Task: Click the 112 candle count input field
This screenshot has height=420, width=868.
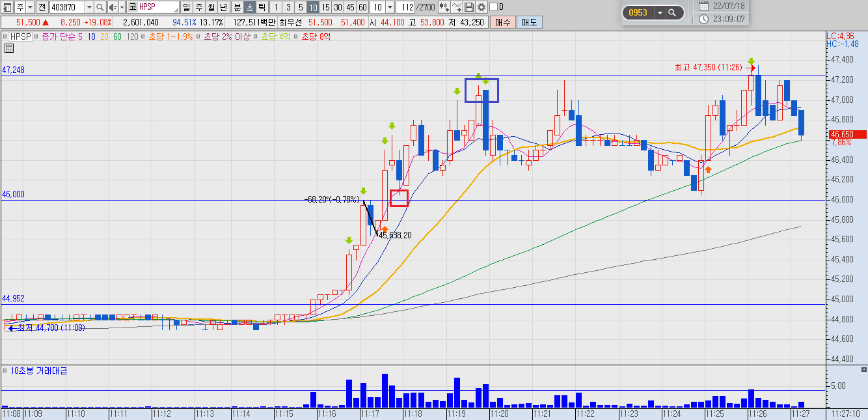Action: tap(405, 7)
